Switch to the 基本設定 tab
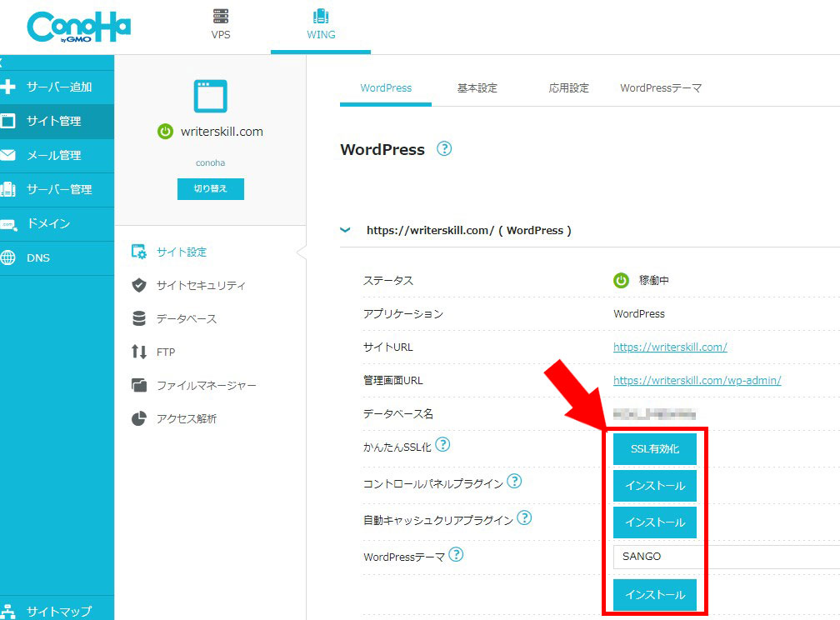This screenshot has width=840, height=620. (x=477, y=87)
